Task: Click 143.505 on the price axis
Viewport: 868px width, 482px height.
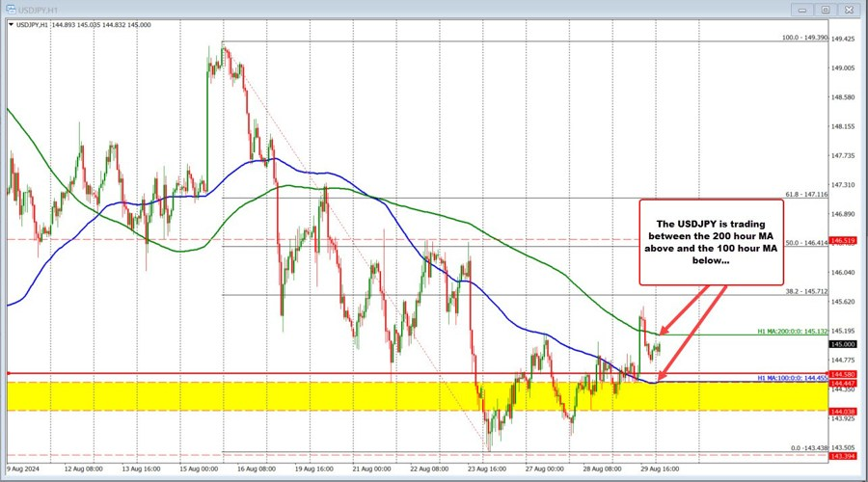Action: point(843,447)
